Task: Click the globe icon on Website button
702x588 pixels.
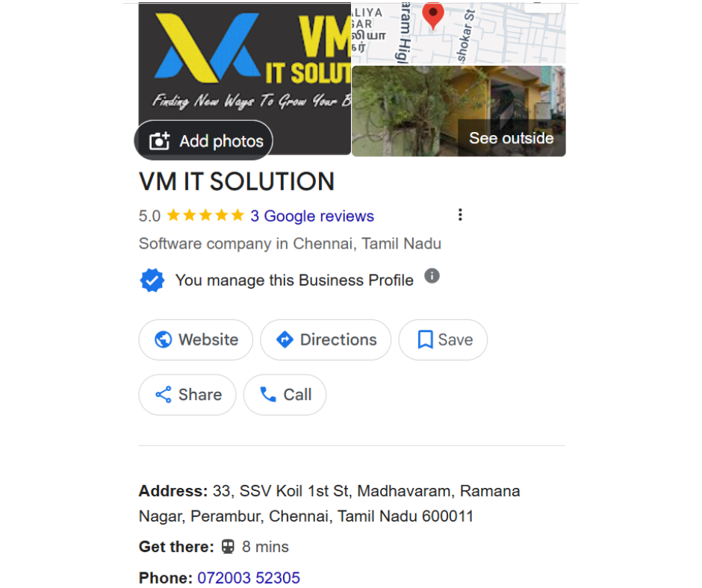Action: point(163,340)
